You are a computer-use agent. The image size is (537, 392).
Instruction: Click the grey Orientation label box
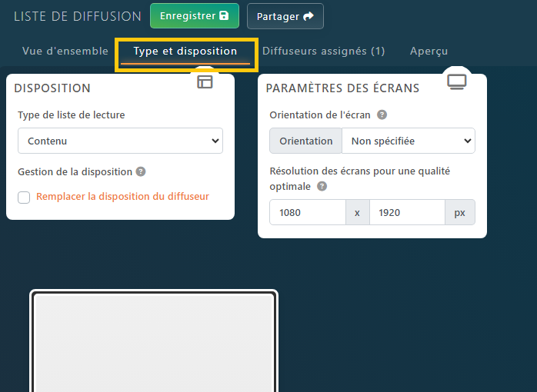[305, 141]
